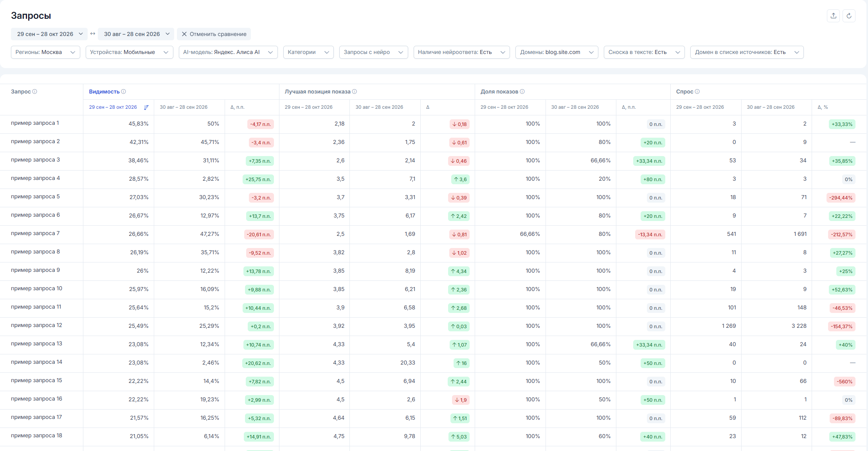Viewport: 868px width, 451px height.
Task: Click the +25,75 п.п. visibility delta badge
Action: (258, 179)
